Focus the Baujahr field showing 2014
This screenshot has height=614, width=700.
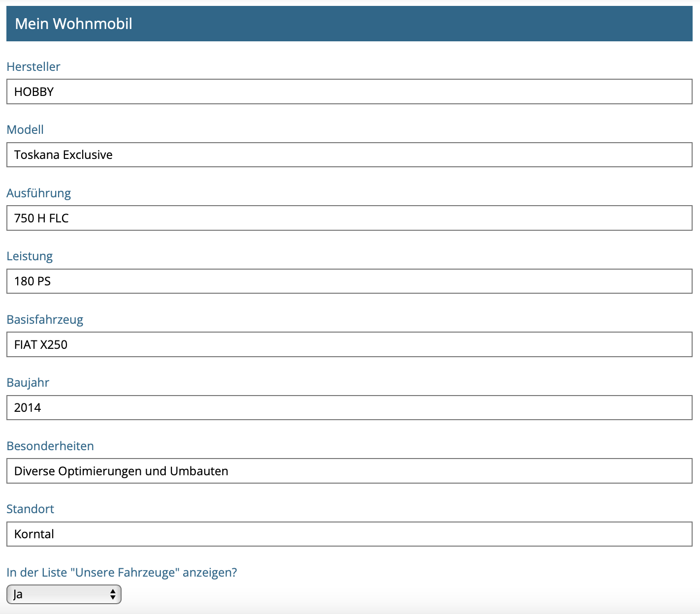pyautogui.click(x=349, y=408)
